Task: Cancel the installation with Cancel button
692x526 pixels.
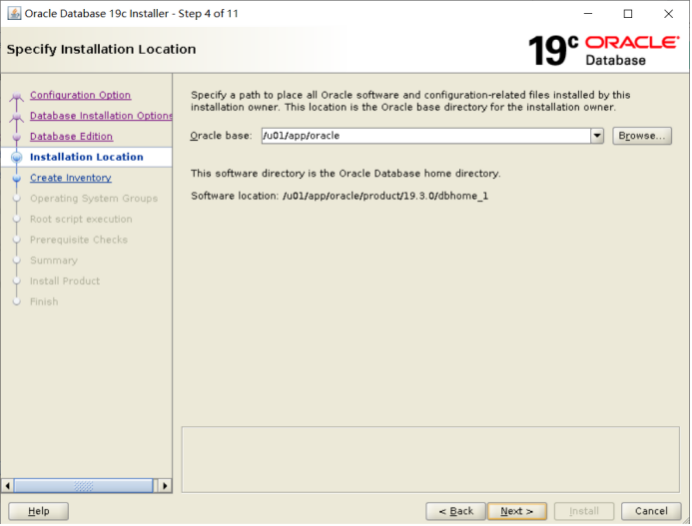Action: click(651, 511)
